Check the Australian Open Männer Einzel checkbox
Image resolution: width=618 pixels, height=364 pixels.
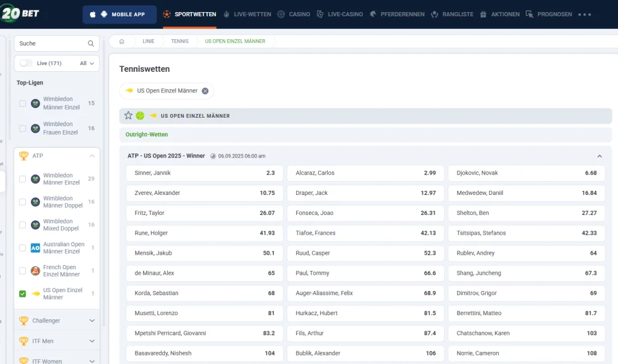[x=22, y=248]
